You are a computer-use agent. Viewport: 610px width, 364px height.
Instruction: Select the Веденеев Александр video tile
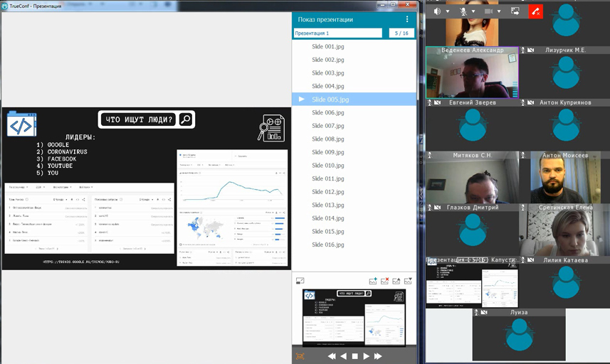[473, 73]
